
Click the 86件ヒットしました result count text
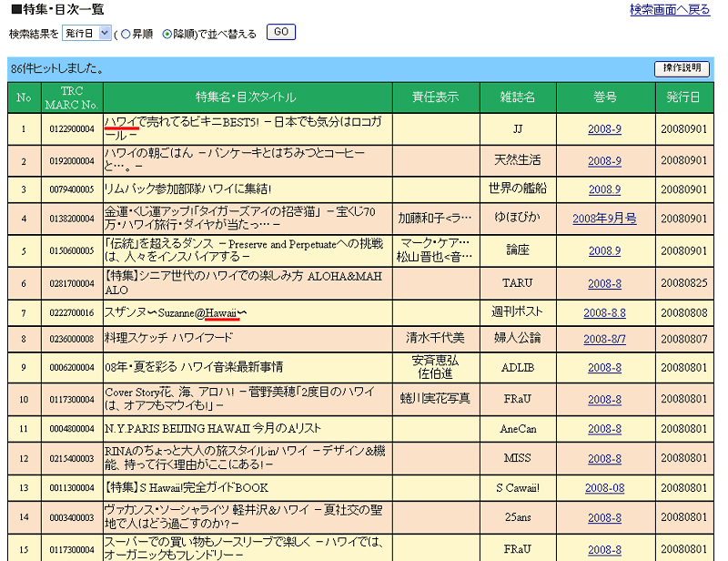click(x=56, y=69)
